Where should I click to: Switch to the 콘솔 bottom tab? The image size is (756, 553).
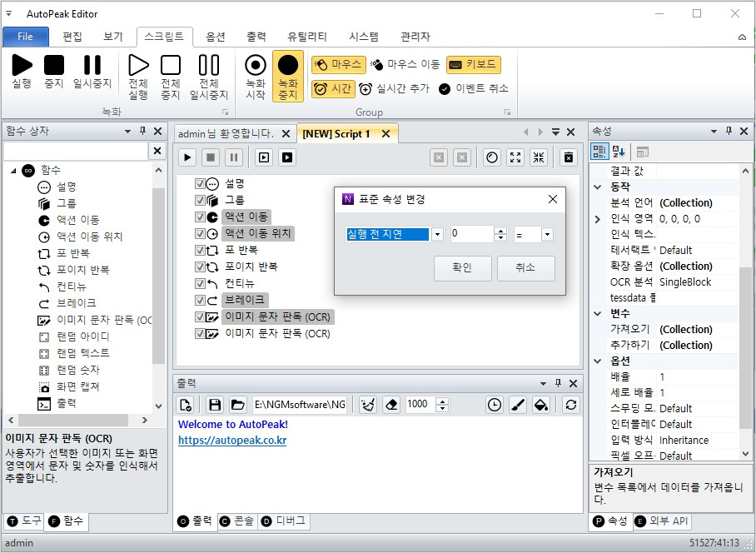click(x=237, y=521)
